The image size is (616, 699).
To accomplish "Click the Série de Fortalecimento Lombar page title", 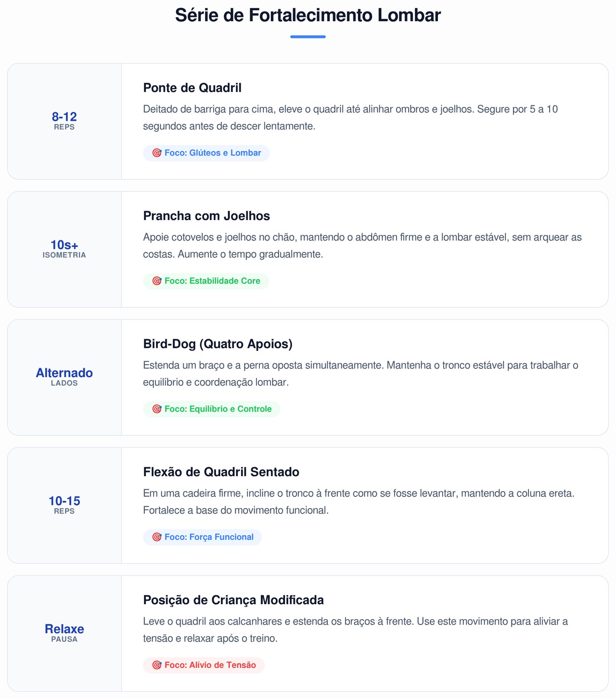I will (308, 15).
